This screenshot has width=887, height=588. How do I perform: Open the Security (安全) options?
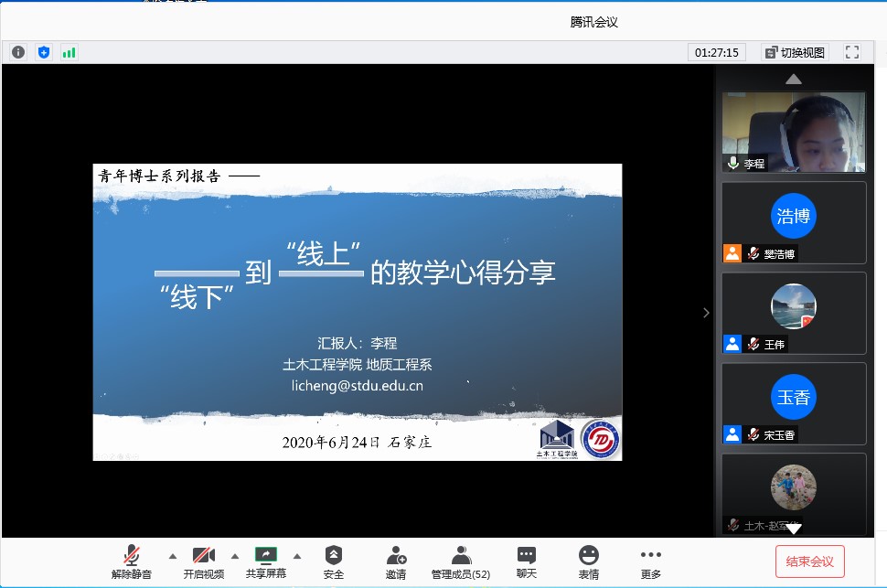coord(334,561)
